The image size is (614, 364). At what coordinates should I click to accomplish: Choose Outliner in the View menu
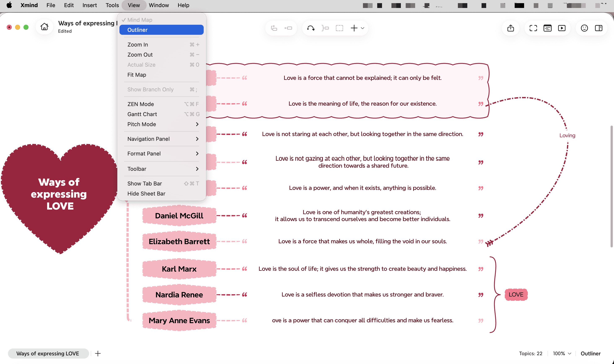pos(161,30)
